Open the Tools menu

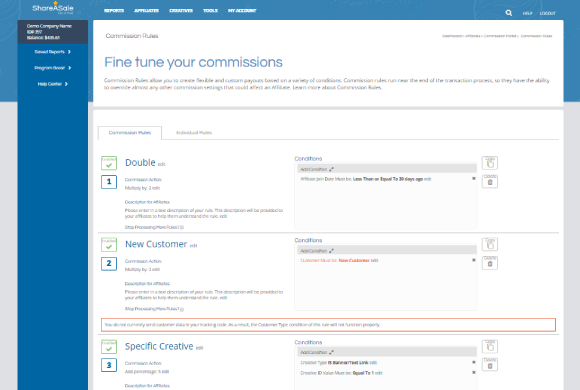210,11
